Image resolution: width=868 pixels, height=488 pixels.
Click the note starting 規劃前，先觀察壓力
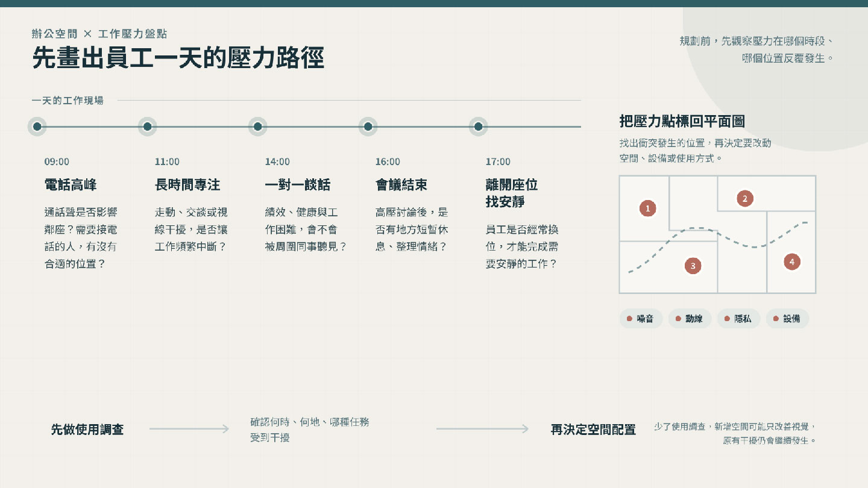(x=756, y=49)
